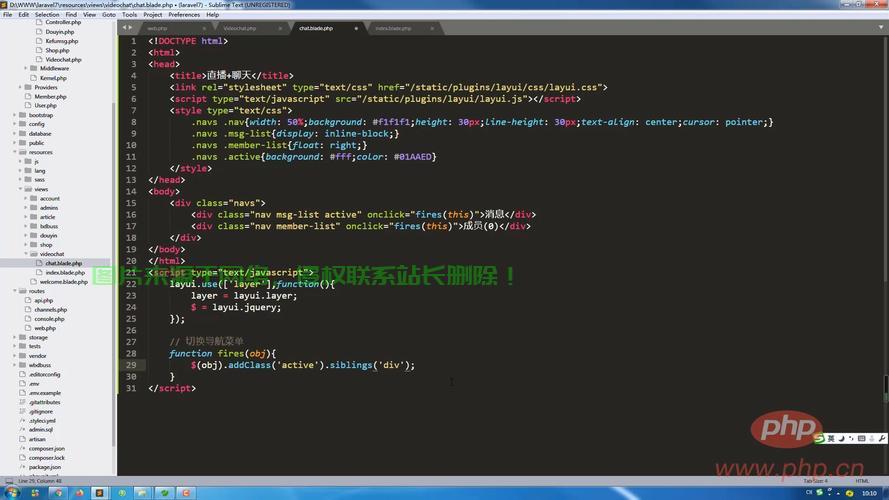Collapse the resources folder
Image resolution: width=889 pixels, height=500 pixels.
click(x=15, y=152)
